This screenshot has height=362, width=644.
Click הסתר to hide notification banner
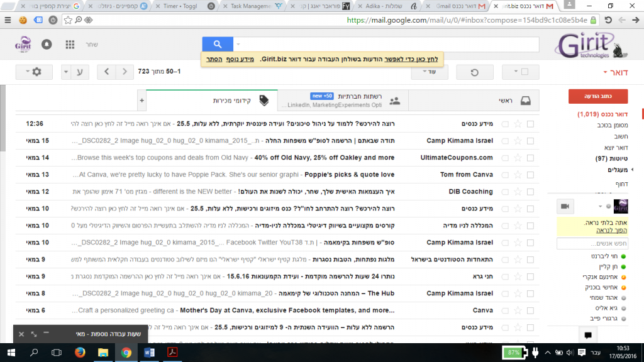click(x=214, y=59)
